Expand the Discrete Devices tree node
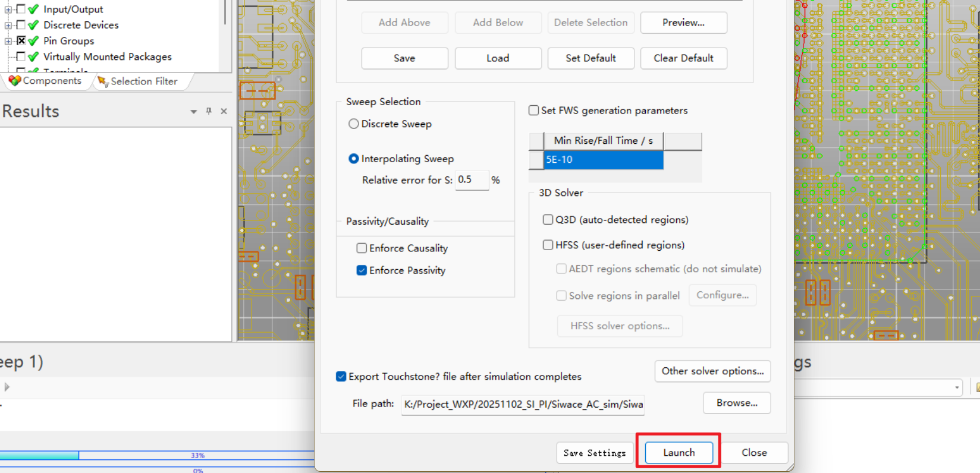980x473 pixels. click(x=8, y=26)
